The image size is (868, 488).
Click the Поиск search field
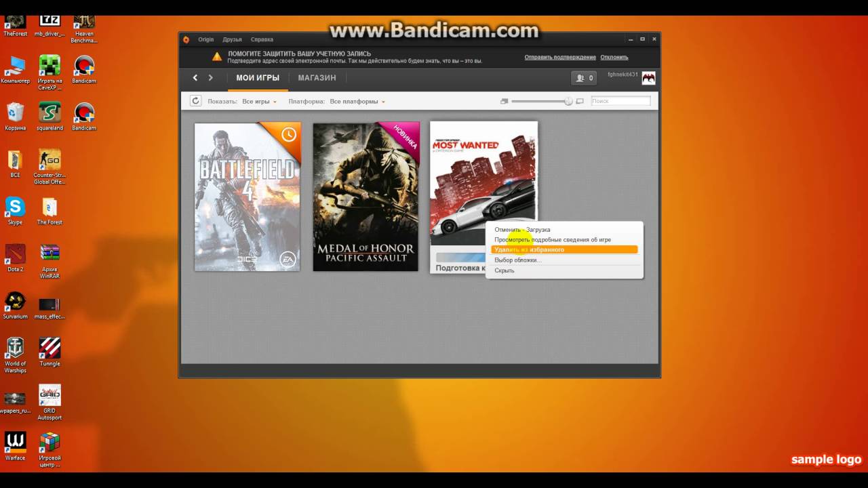pos(620,101)
